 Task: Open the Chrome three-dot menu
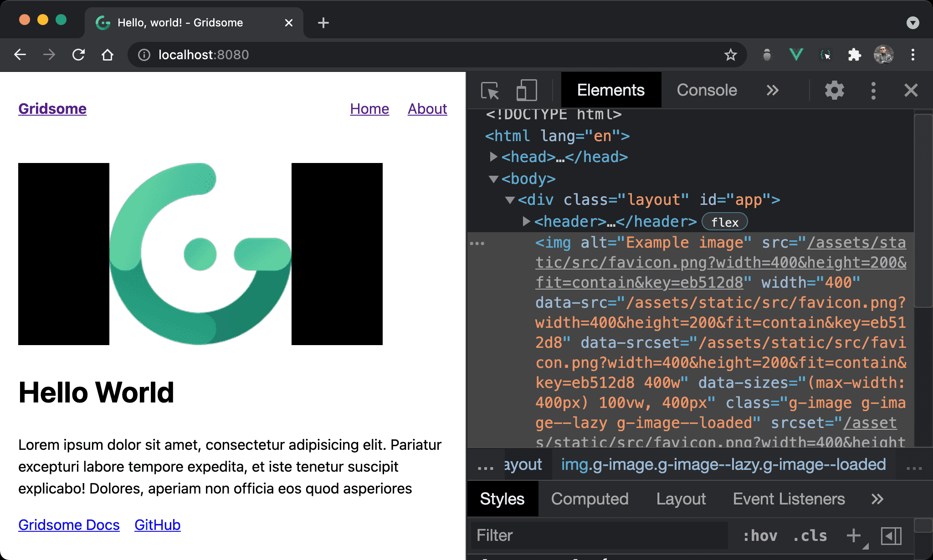[913, 55]
